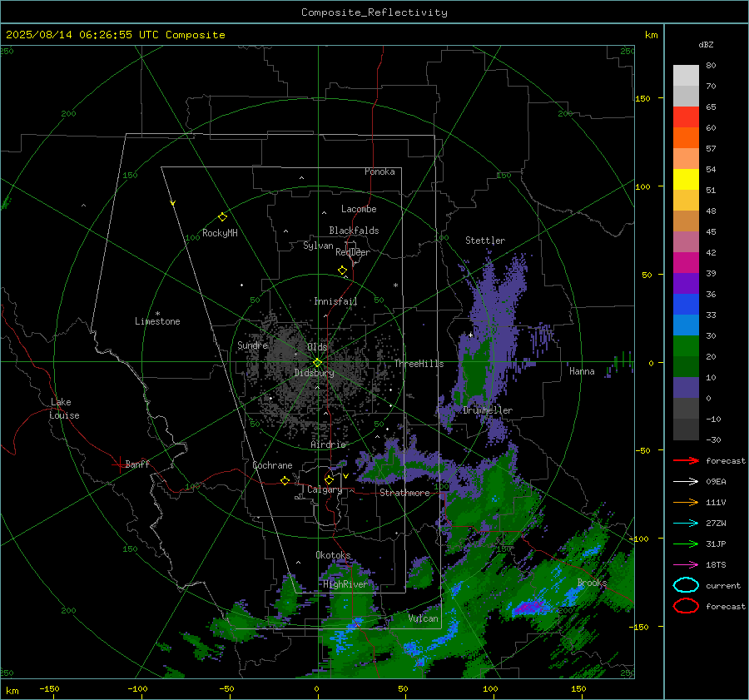The image size is (749, 700).
Task: Click the Drumheller label
Action: click(x=488, y=410)
